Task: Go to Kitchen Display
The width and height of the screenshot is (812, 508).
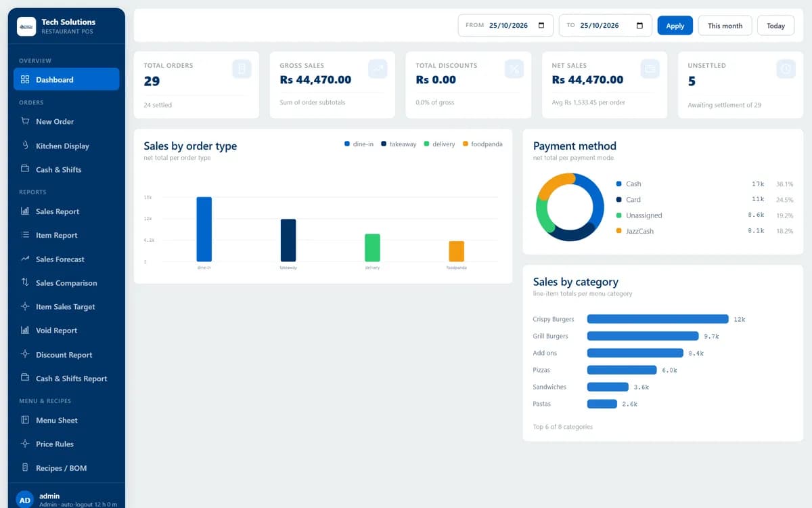Action: coord(66,146)
